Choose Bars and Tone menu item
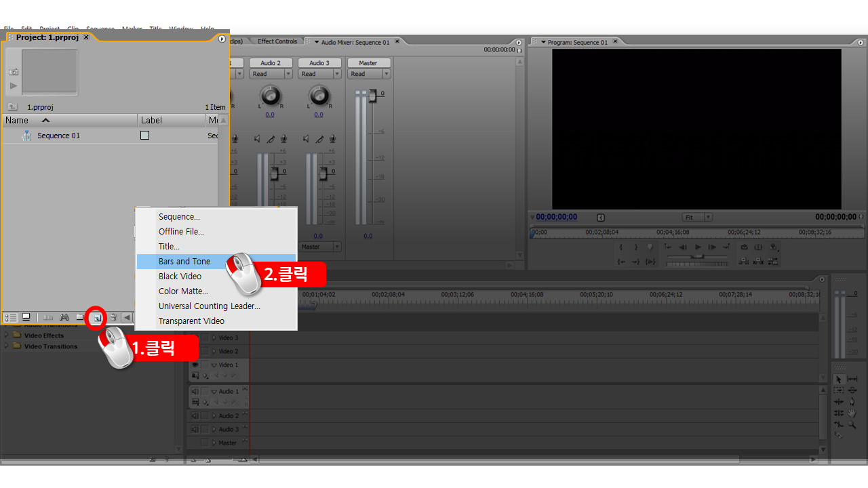868x488 pixels. click(x=216, y=262)
